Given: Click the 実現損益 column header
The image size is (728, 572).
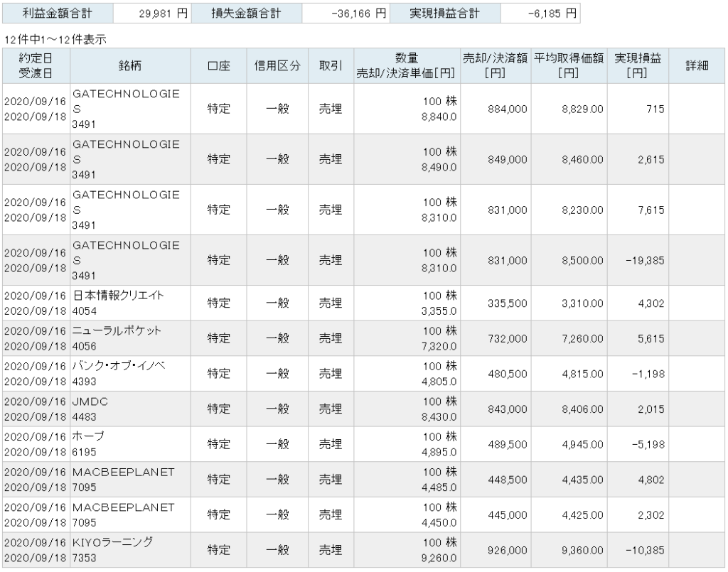Looking at the screenshot, I should click(x=638, y=66).
